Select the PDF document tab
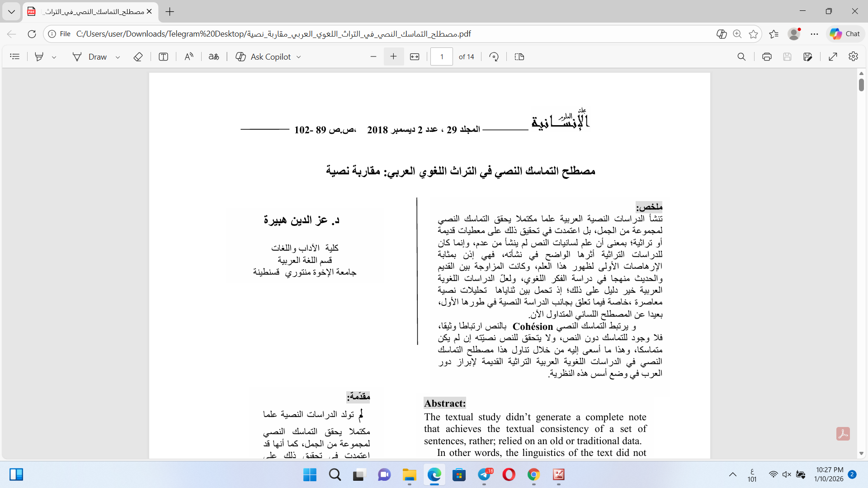This screenshot has height=488, width=868. click(90, 12)
